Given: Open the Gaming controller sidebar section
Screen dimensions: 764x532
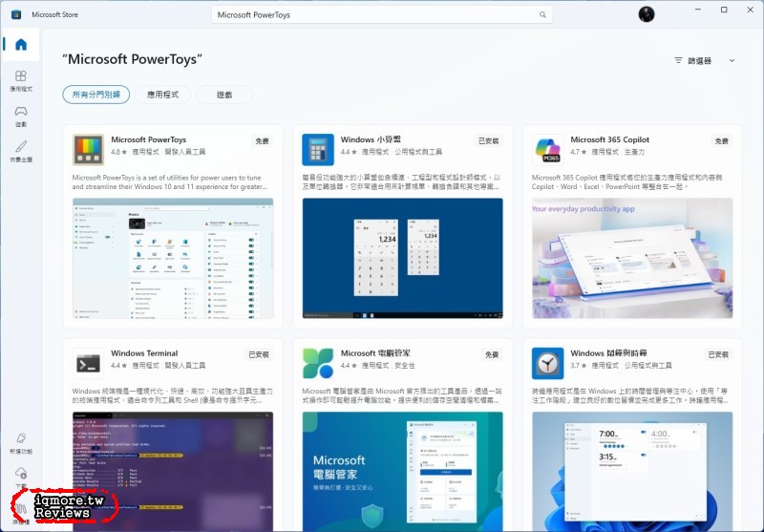Looking at the screenshot, I should 21,117.
